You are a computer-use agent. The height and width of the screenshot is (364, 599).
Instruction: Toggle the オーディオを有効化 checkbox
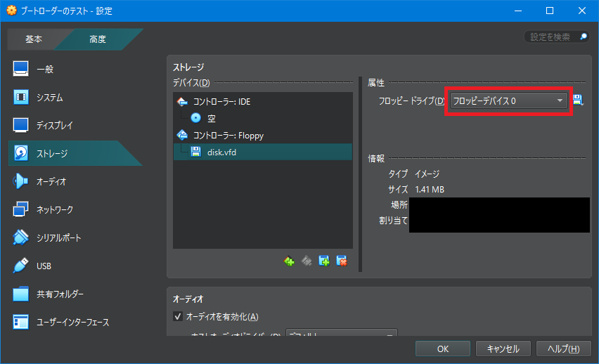178,316
